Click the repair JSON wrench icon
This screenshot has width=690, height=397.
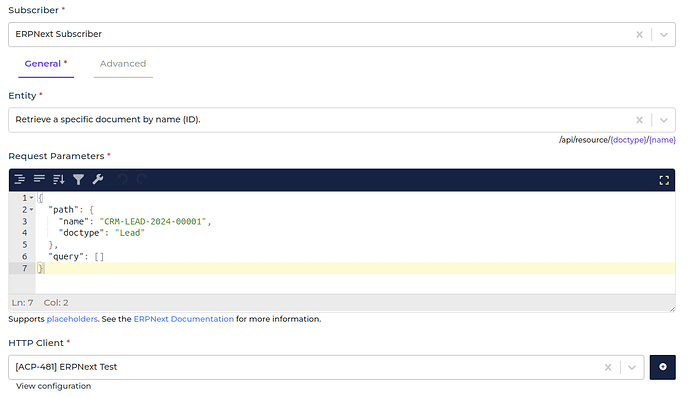(98, 179)
